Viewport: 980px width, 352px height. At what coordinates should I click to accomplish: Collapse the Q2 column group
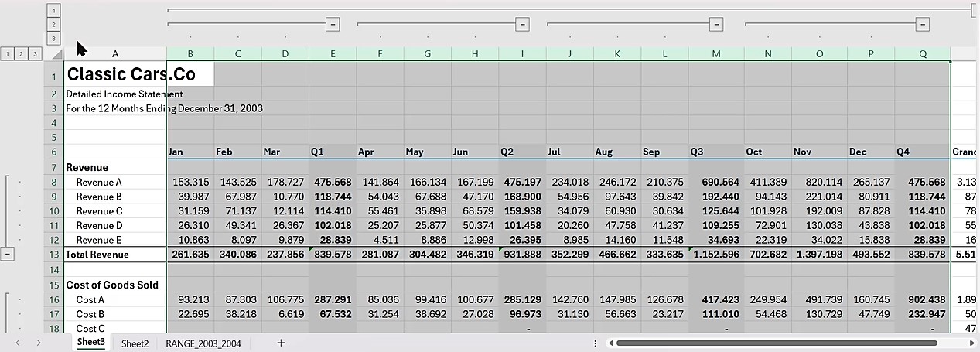pos(523,25)
